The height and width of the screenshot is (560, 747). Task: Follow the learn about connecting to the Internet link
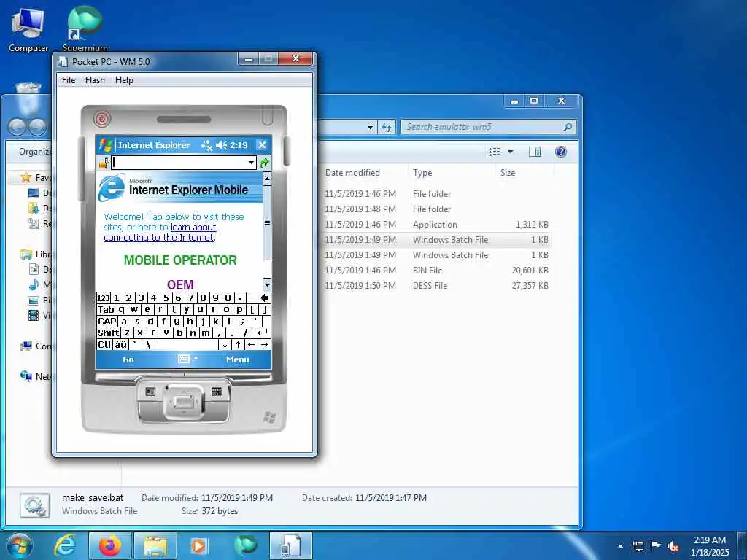[x=160, y=233]
